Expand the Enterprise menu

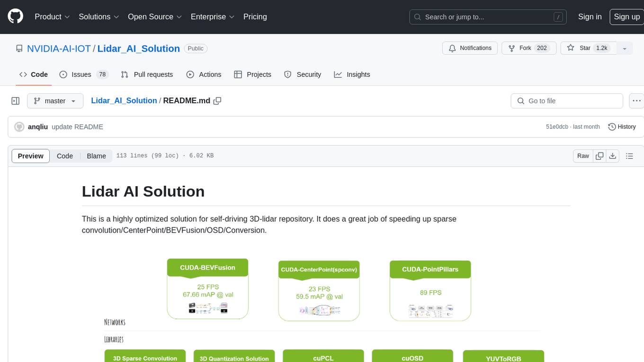pos(213,17)
